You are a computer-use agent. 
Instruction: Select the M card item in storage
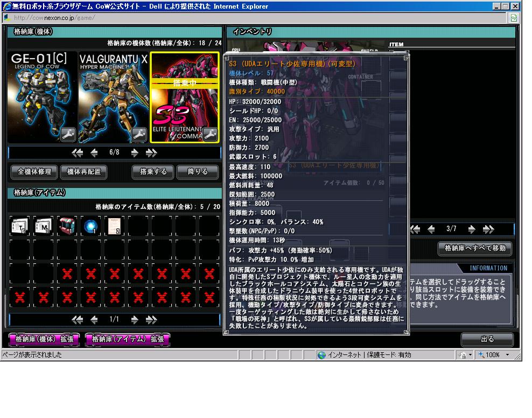[x=43, y=226]
